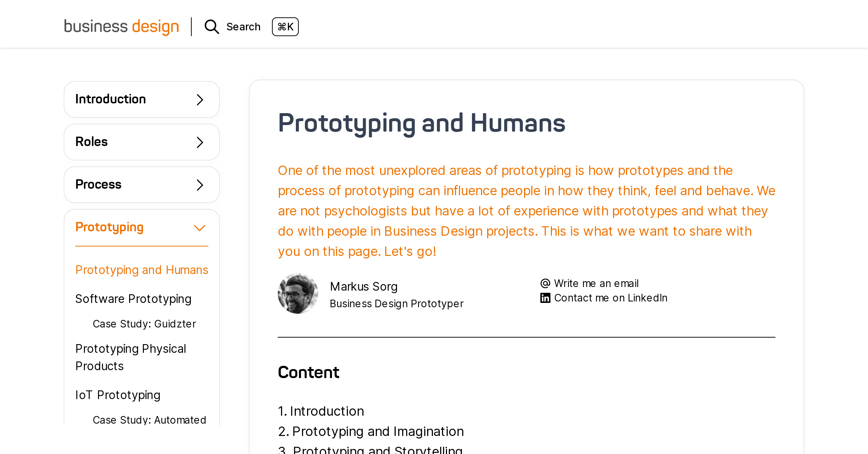The image size is (868, 454).
Task: Open the IoT Prototyping page
Action: click(x=118, y=395)
